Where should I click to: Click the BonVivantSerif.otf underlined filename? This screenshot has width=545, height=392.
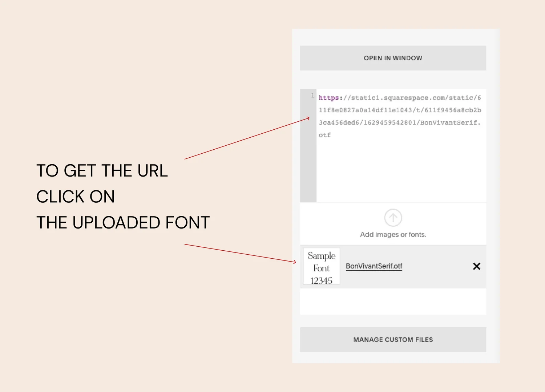tap(374, 266)
